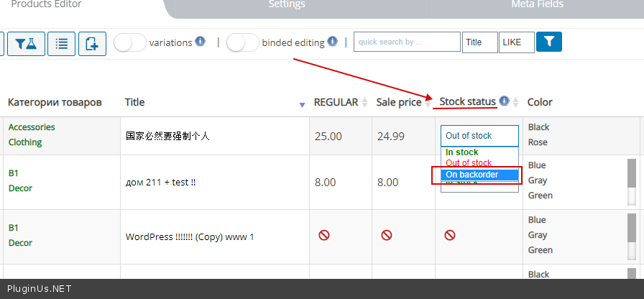Click info icon next to variations
Viewport: 644px width, 299px height.
click(201, 42)
